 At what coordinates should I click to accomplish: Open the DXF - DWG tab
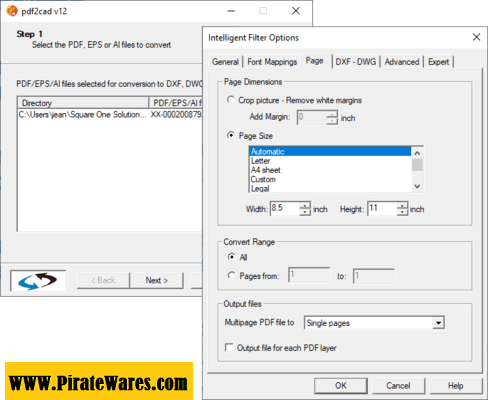point(356,62)
